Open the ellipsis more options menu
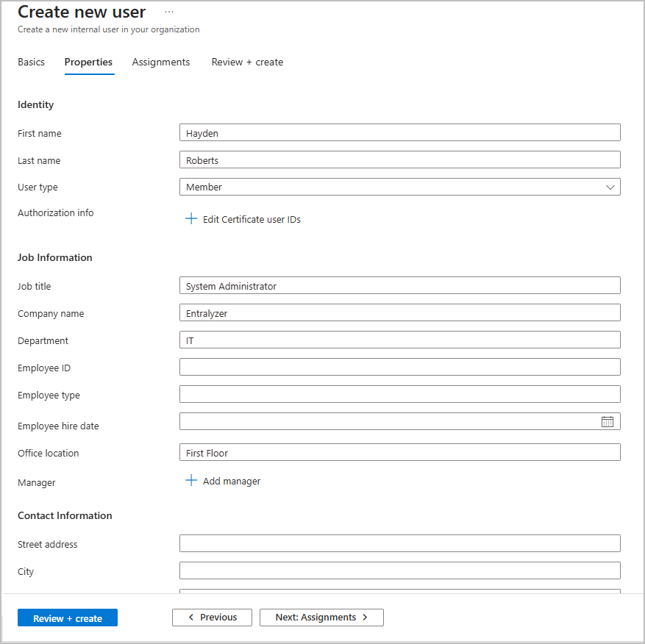 (x=169, y=12)
